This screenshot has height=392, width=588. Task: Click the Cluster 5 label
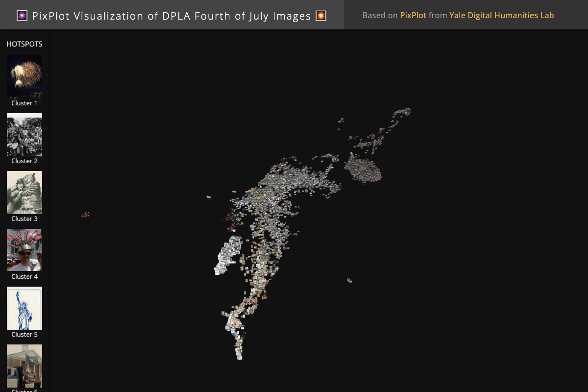(x=24, y=335)
